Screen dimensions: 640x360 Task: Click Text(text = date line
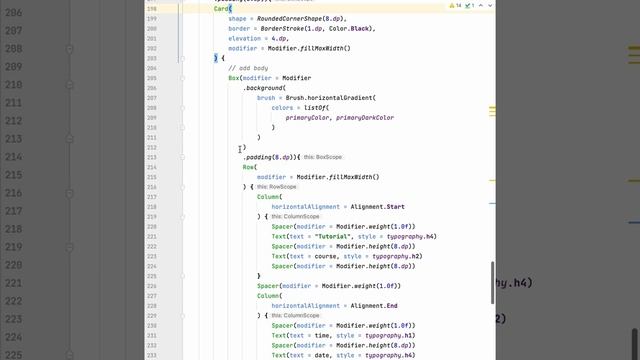point(300,355)
